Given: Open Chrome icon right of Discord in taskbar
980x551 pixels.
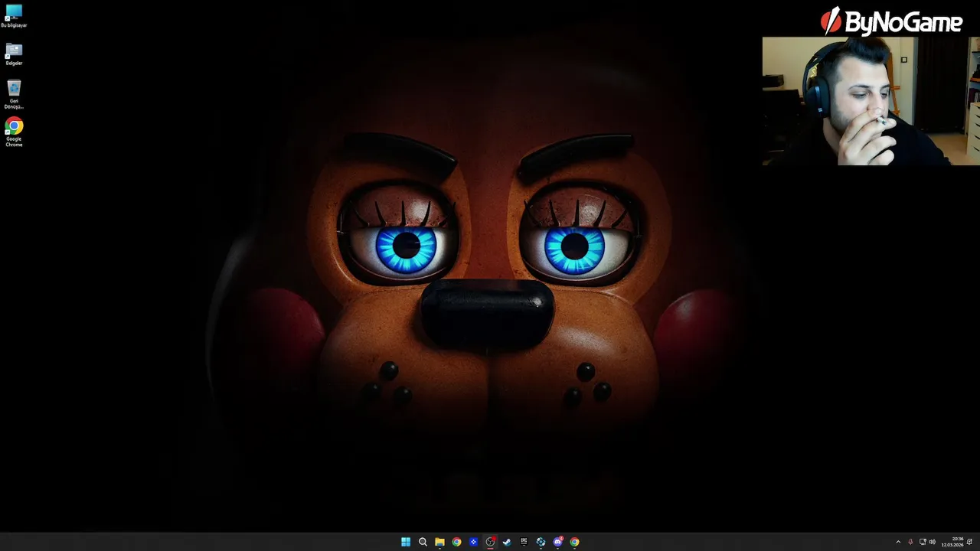Looking at the screenshot, I should coord(574,542).
